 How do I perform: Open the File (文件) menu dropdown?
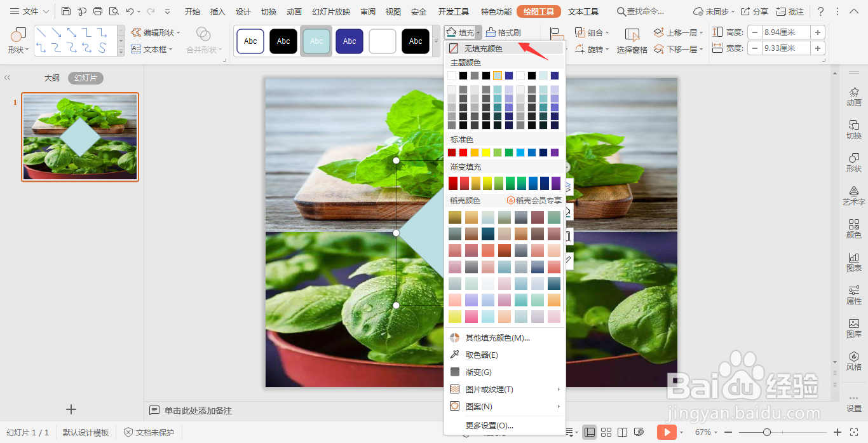tap(30, 11)
